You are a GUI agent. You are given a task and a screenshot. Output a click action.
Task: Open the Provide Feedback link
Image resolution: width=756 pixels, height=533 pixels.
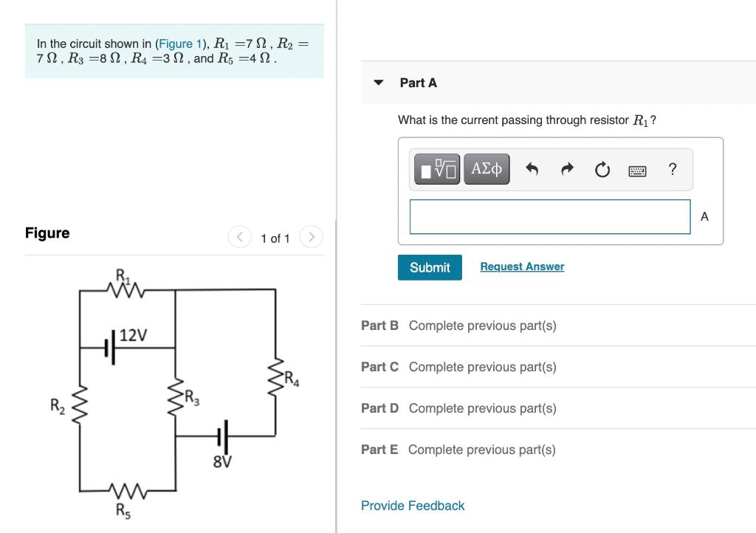point(412,506)
